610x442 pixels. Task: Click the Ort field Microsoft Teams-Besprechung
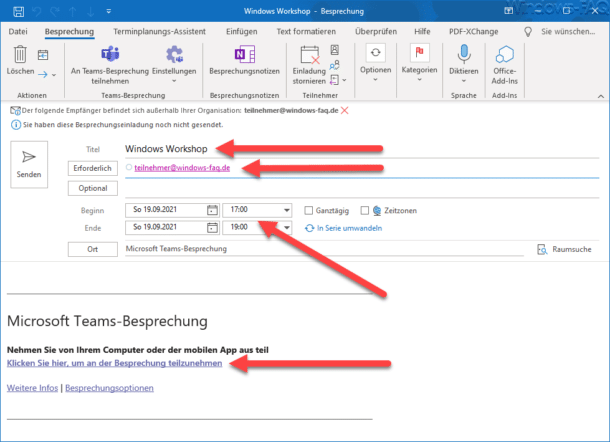pos(324,249)
